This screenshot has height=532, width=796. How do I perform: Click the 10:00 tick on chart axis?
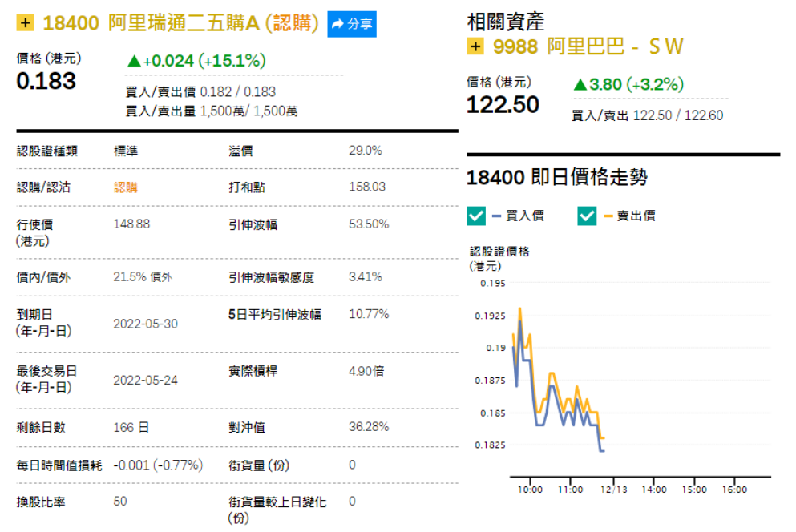click(530, 490)
